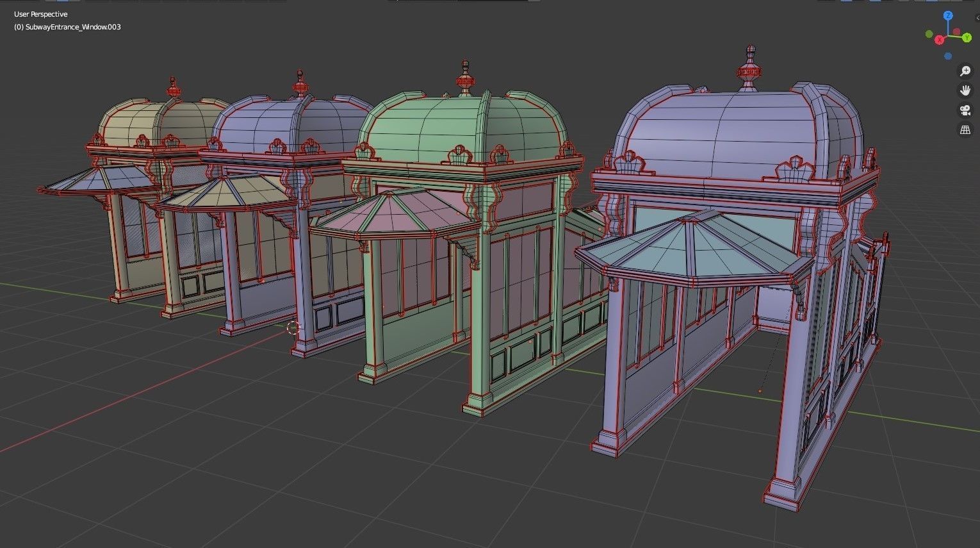The width and height of the screenshot is (980, 548).
Task: Toggle the camera view button
Action: coord(965,110)
